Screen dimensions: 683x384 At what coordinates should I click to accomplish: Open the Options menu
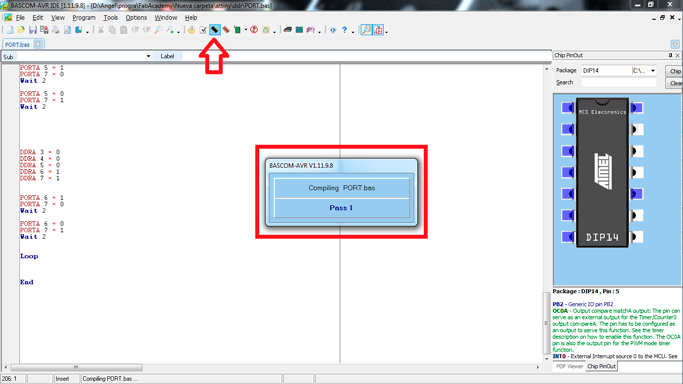[136, 18]
